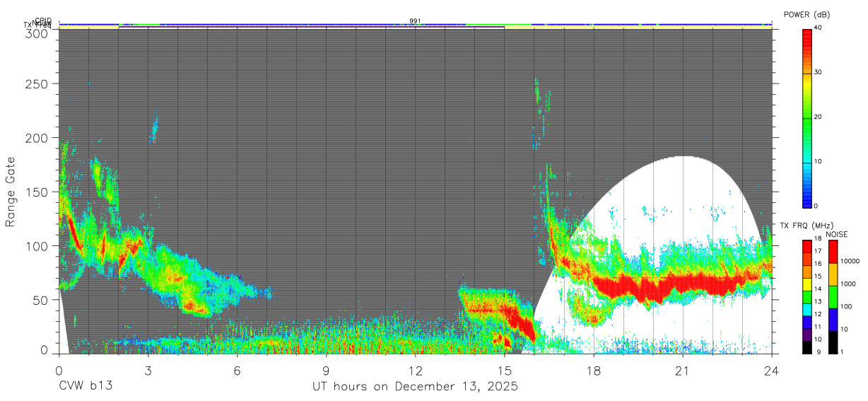Screen dimensions: 868x401
Task: Click the POWER (dB) color bar
Action: point(807,117)
